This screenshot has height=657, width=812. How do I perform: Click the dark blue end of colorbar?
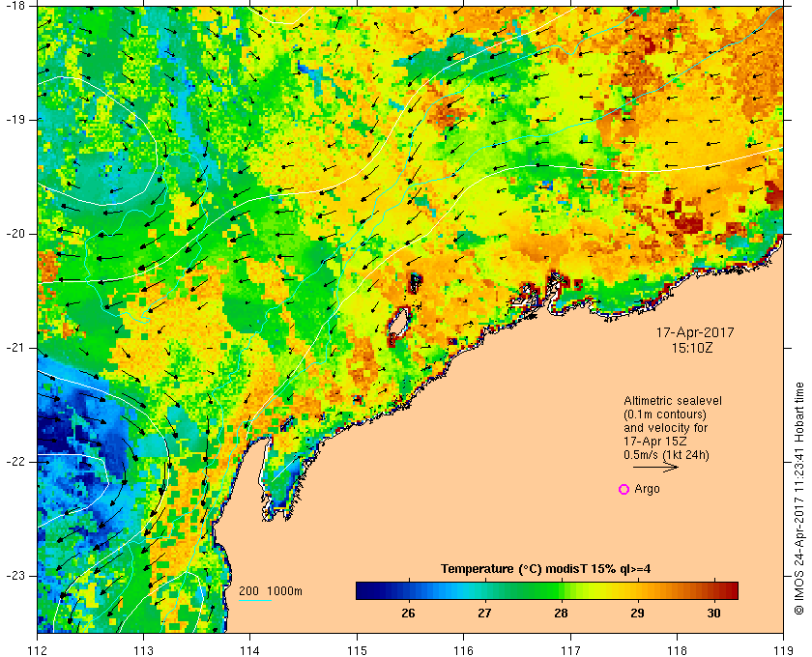point(362,590)
